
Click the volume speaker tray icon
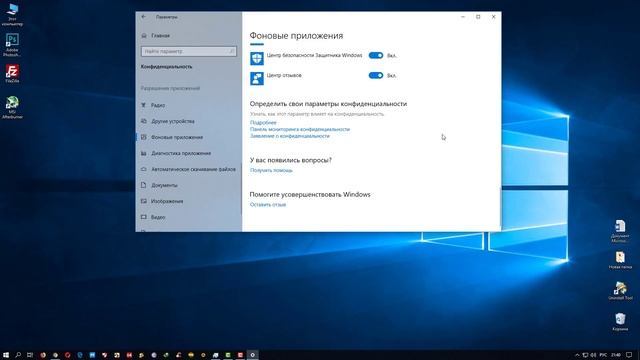[593, 355]
